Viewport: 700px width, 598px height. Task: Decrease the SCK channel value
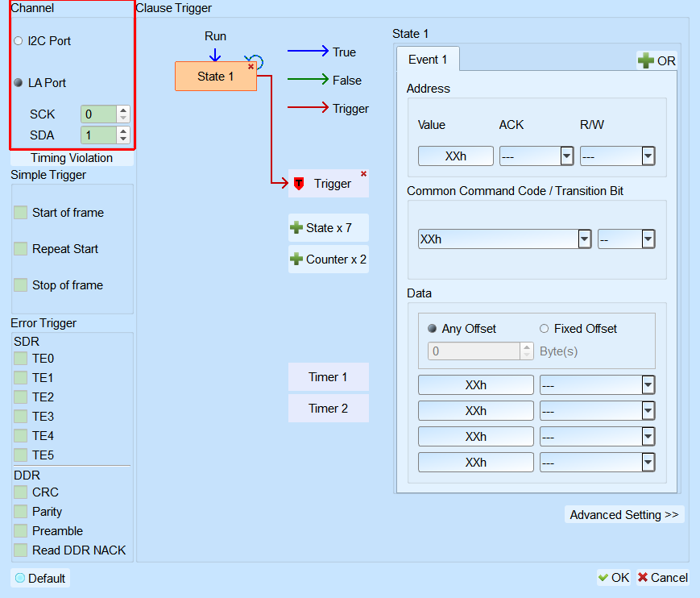[x=123, y=118]
